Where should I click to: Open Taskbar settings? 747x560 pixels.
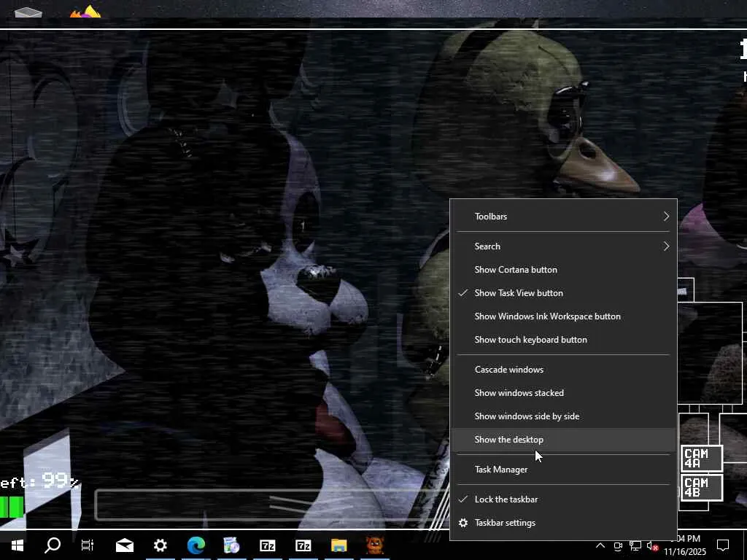563,522
